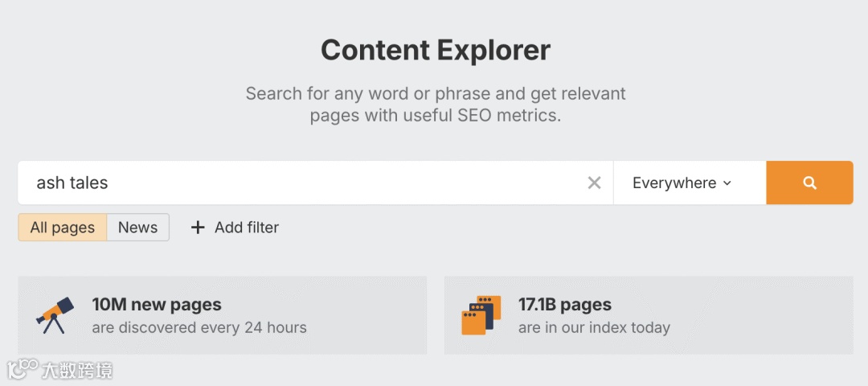Click the 大数跨境 watermark text
The height and width of the screenshot is (386, 868).
[77, 370]
